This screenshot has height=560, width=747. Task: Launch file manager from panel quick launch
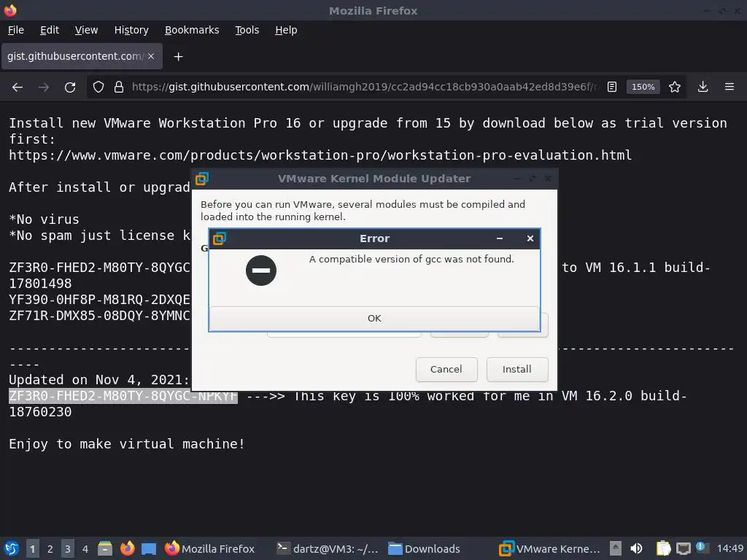tap(105, 548)
